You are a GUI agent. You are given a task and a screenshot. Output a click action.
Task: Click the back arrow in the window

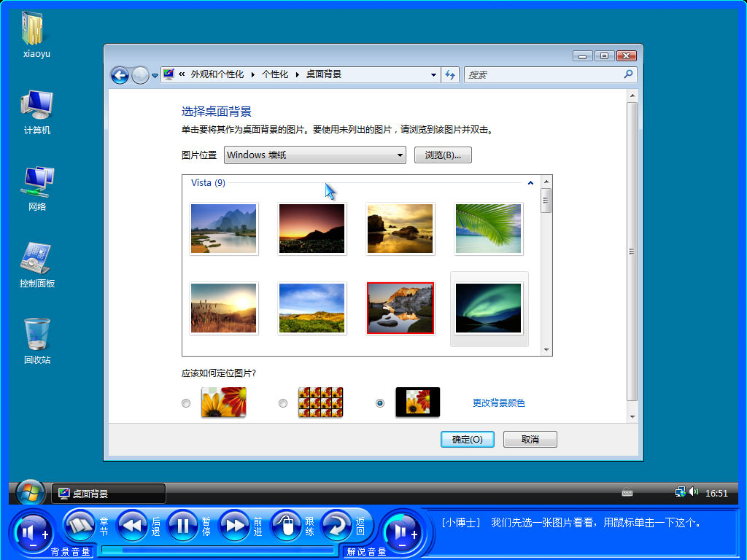[x=120, y=75]
